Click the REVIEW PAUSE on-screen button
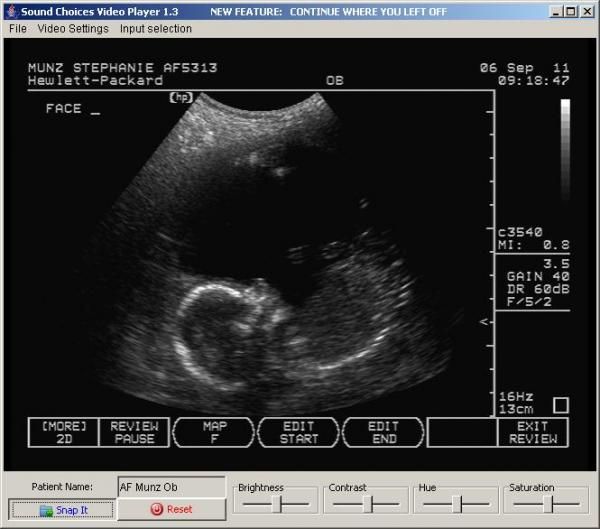Viewport: 600px width, 529px height. [x=134, y=433]
